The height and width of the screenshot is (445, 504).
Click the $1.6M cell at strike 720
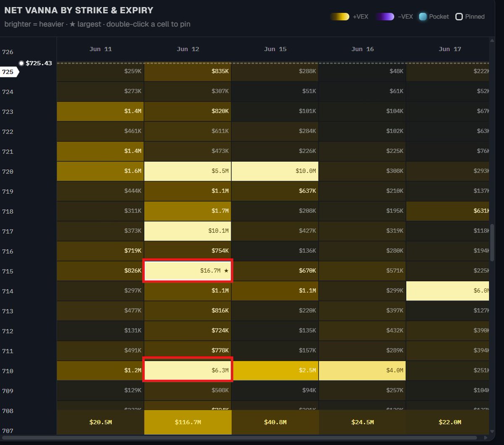[100, 171]
